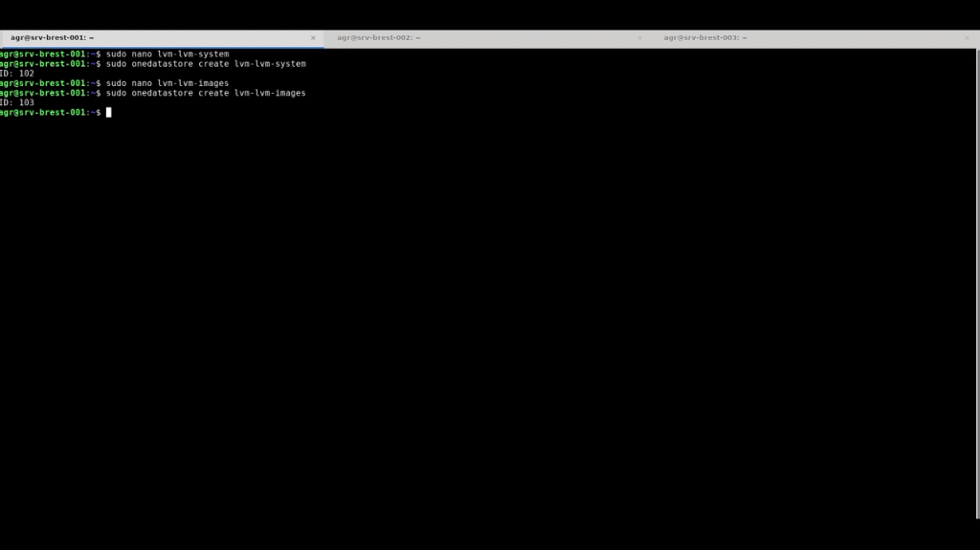Close the agr@srv-brest-003 tab

pyautogui.click(x=967, y=38)
